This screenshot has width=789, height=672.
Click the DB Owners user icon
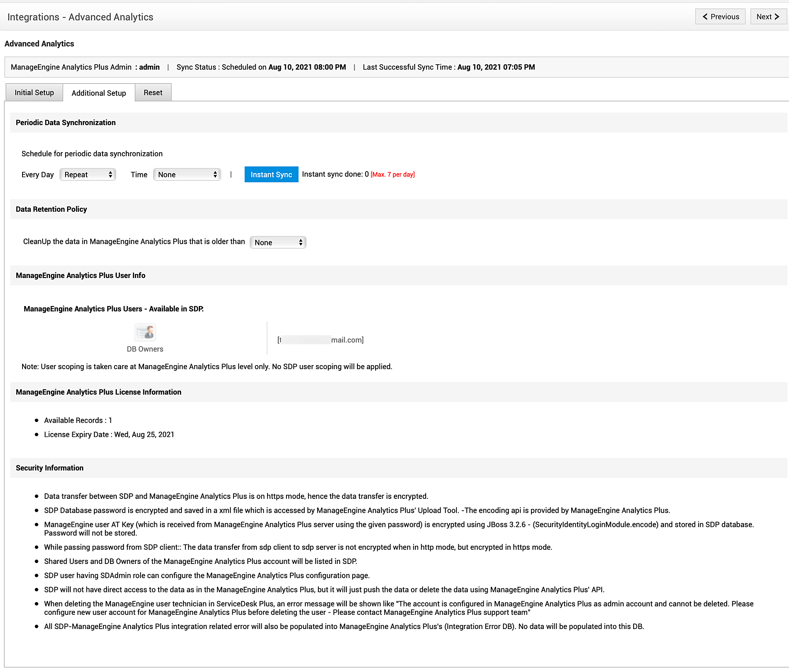[145, 332]
